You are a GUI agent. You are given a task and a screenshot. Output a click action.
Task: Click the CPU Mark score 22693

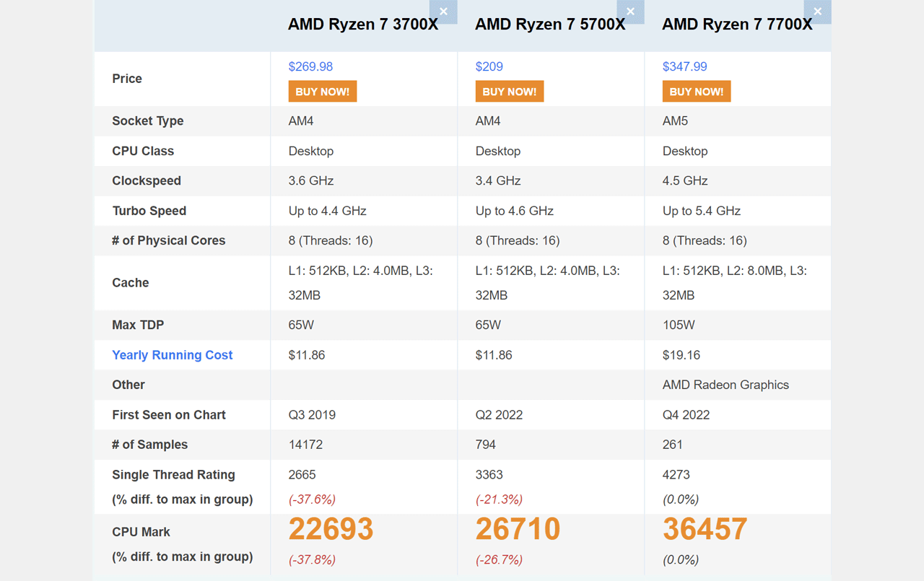pos(331,529)
